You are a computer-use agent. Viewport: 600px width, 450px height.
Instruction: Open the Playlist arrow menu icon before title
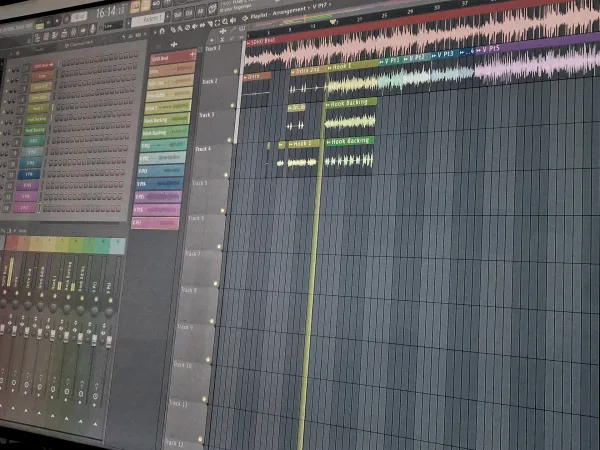point(245,18)
